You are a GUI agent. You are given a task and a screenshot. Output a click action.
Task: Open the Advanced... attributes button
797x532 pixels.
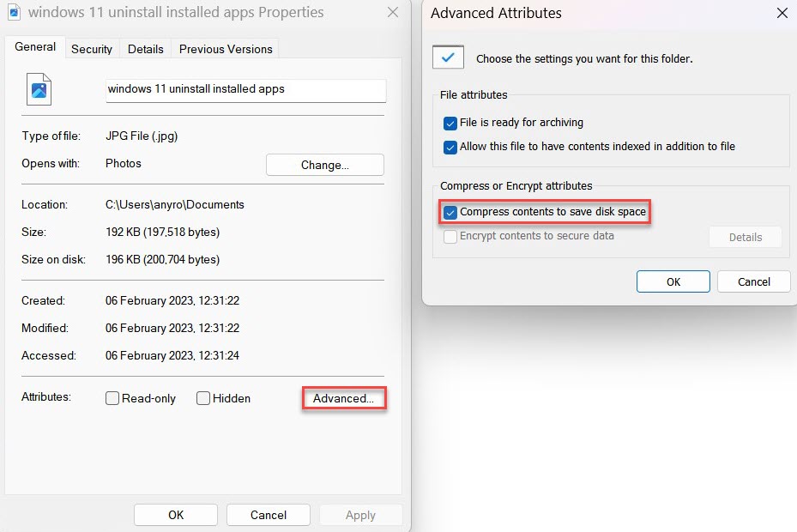tap(344, 398)
